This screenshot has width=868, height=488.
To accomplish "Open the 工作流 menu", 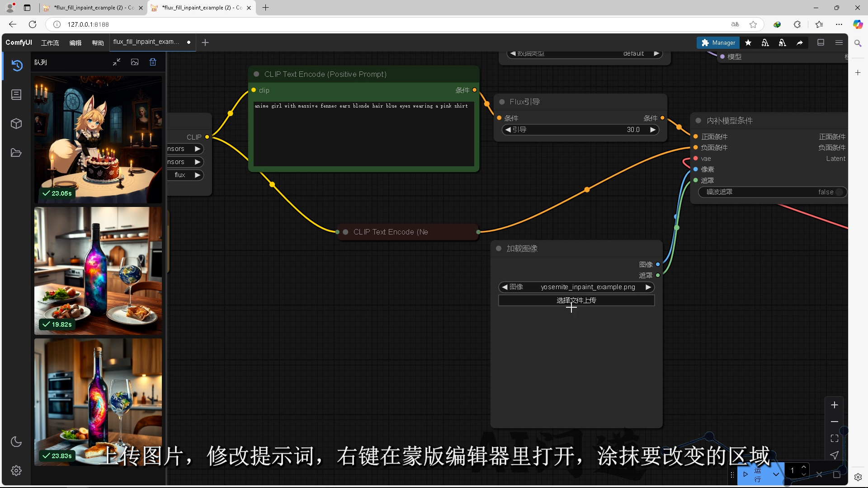I will pyautogui.click(x=50, y=42).
